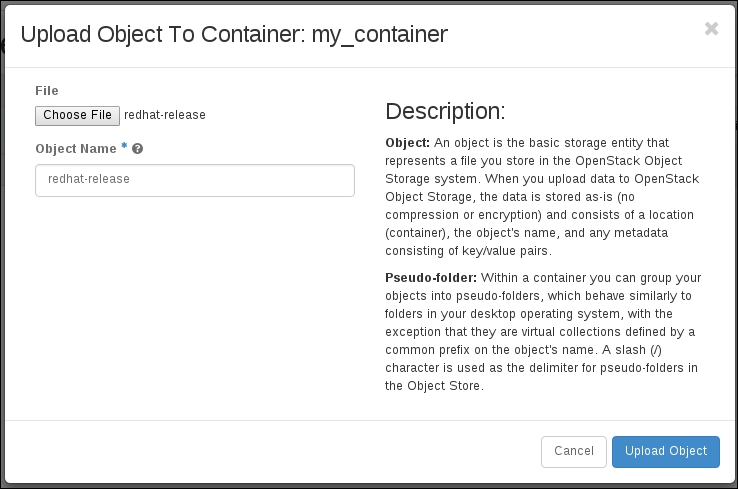Viewport: 738px width, 489px height.
Task: Click the required asterisk beside Object Name
Action: [x=124, y=147]
